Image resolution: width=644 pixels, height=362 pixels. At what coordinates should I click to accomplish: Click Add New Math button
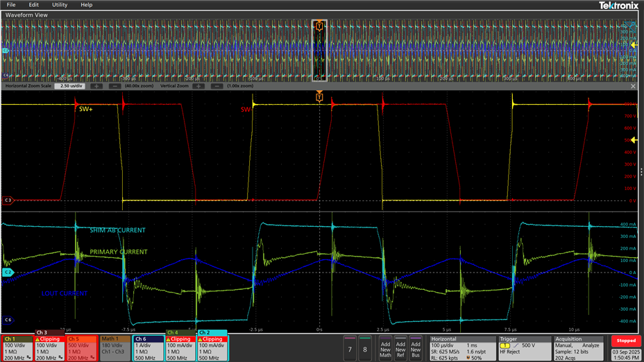point(385,349)
